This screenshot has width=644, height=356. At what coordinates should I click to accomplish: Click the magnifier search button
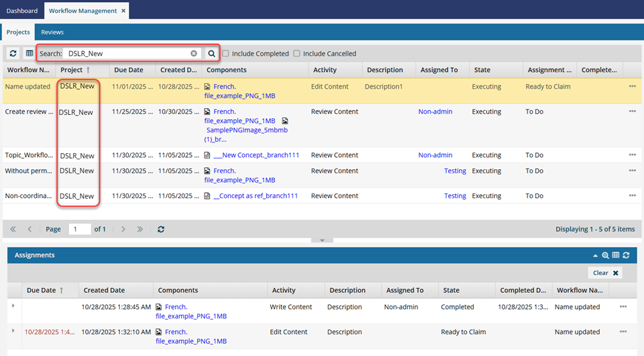pyautogui.click(x=211, y=53)
